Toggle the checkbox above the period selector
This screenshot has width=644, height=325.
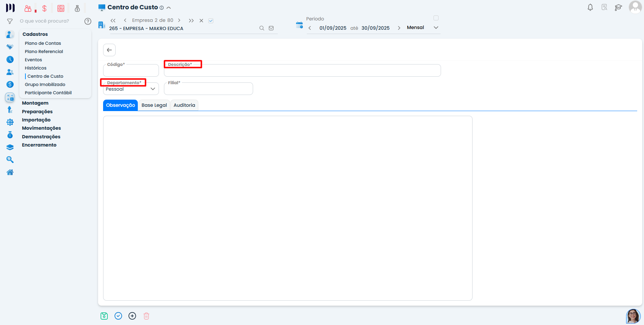tap(436, 18)
